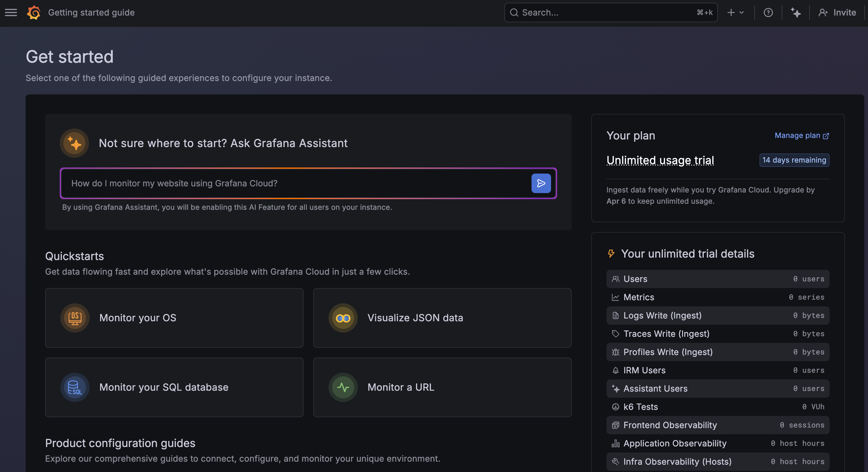Select the Frontend Observability usage row

[718, 425]
